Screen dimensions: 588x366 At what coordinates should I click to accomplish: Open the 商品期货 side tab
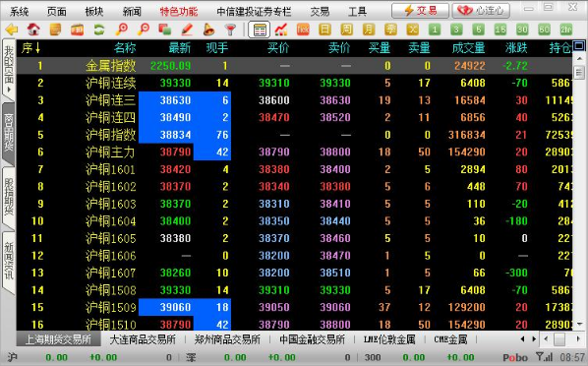coord(8,134)
